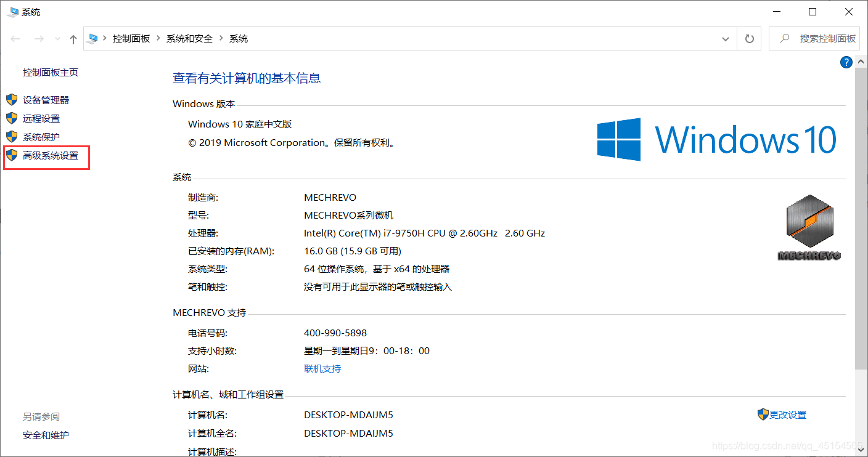Click the Windows 10 logo image
868x457 pixels.
pos(717,139)
